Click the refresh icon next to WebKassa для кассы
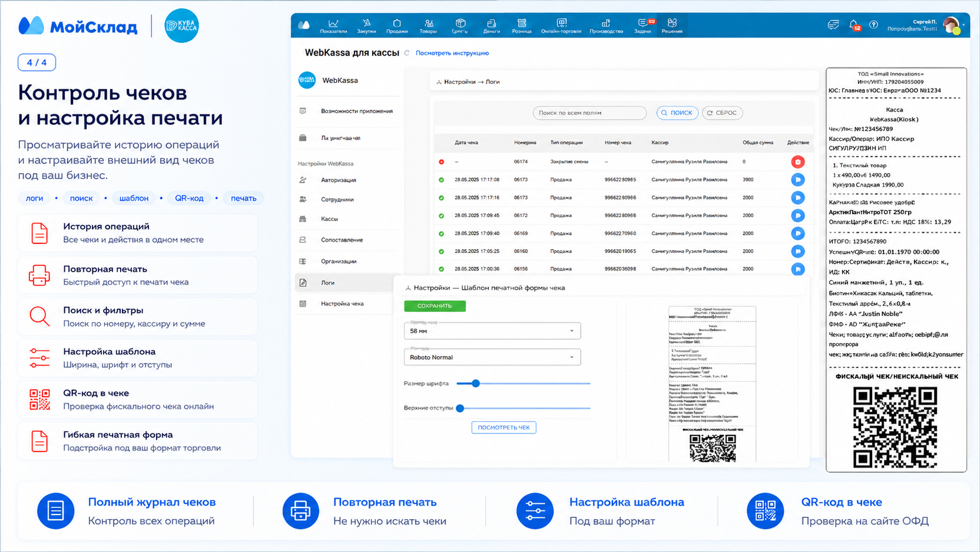 point(407,53)
